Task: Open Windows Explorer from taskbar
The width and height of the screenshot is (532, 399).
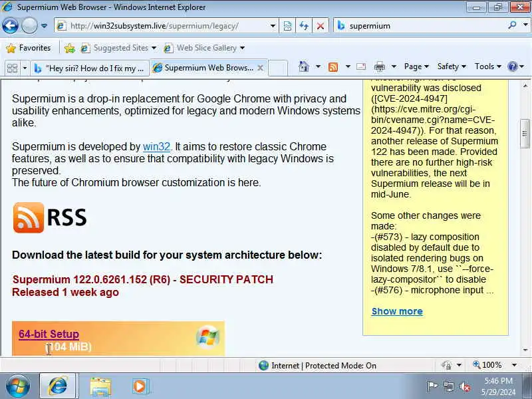Action: click(100, 387)
